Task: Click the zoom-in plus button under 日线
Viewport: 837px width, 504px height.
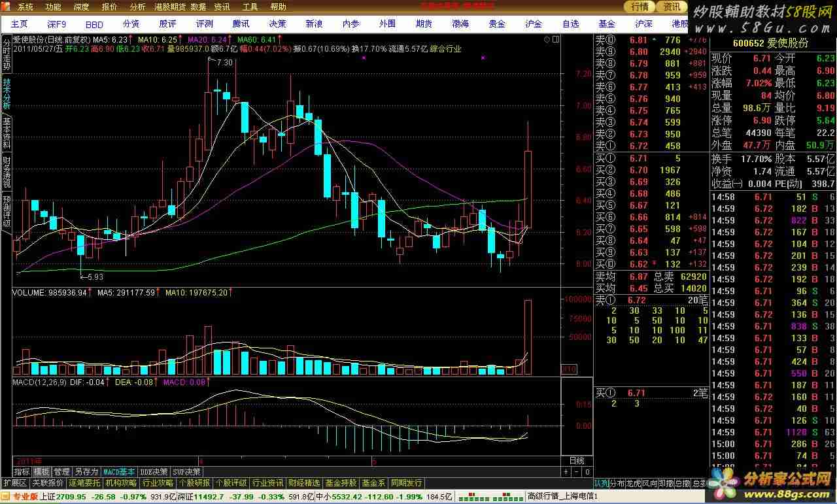Action: tap(566, 471)
